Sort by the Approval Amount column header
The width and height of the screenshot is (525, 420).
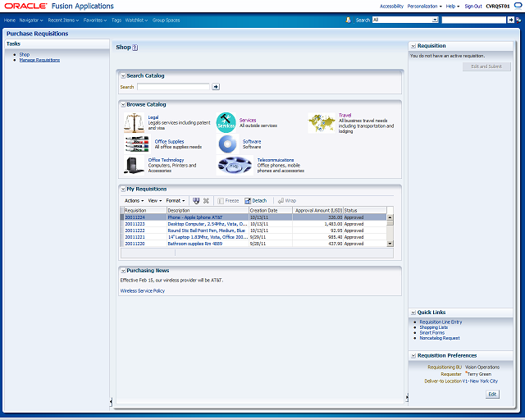pos(318,210)
